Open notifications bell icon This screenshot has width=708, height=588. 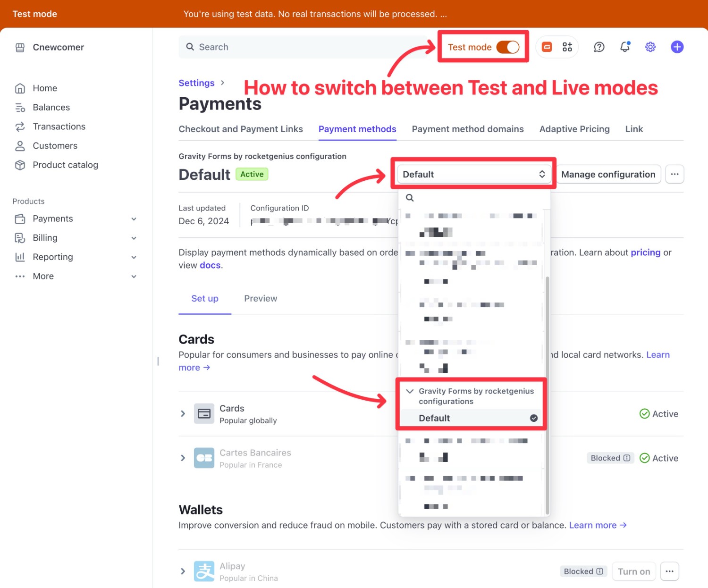coord(625,47)
